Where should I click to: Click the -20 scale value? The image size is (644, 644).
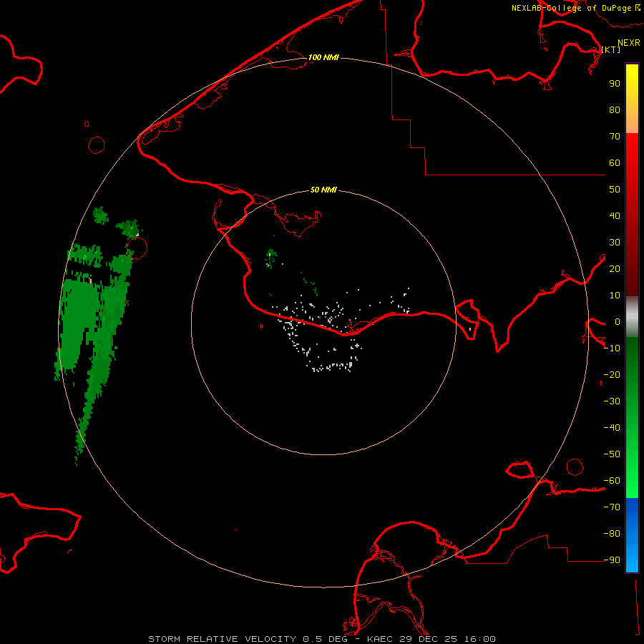pos(612,374)
